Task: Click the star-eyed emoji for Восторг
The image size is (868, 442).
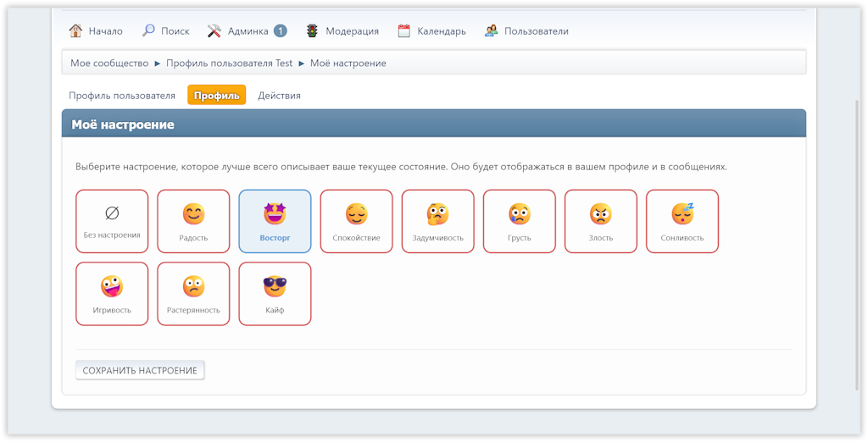Action: pyautogui.click(x=275, y=213)
